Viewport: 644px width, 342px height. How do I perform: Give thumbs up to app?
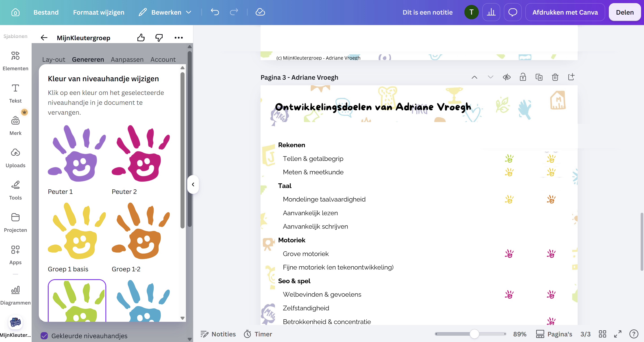[x=141, y=38]
